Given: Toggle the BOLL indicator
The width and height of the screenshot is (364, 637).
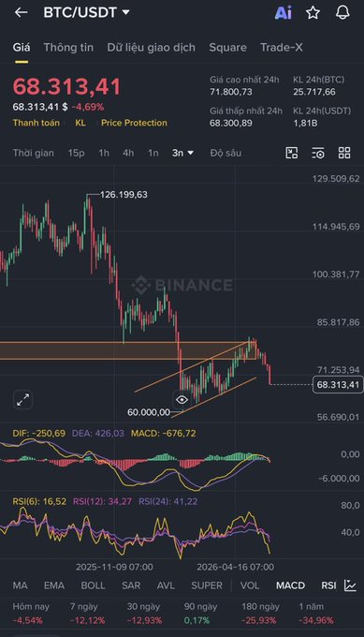Looking at the screenshot, I should [93, 585].
